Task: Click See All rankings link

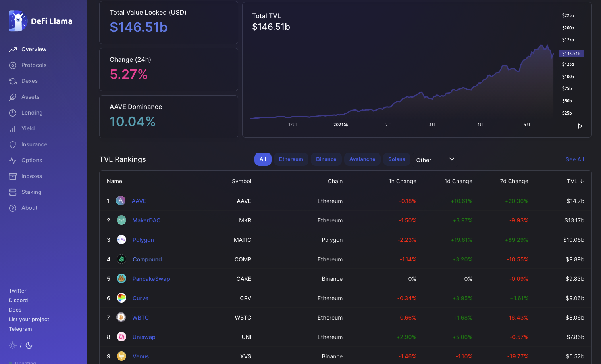Action: click(574, 159)
